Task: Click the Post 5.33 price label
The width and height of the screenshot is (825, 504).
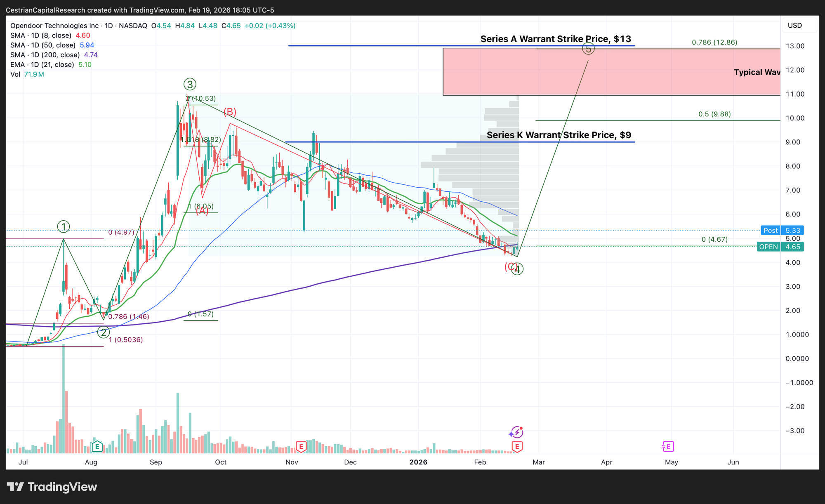Action: (782, 231)
